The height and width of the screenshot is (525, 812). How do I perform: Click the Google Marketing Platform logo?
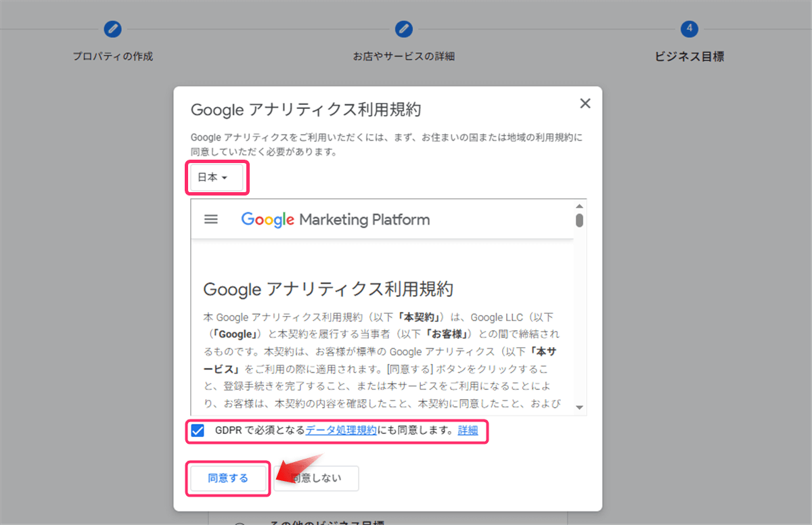point(335,219)
